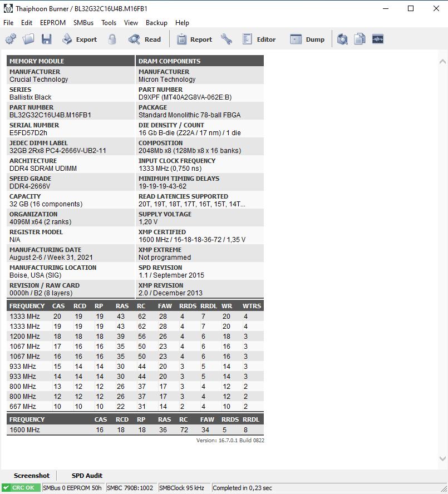Click the Ballistix Black series value
This screenshot has width=448, height=494.
(30, 97)
